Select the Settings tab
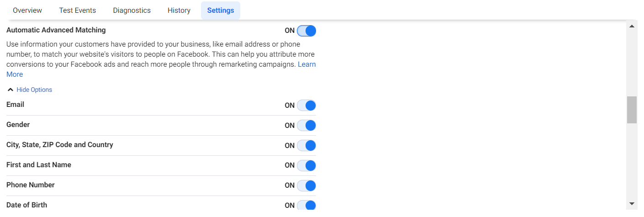Viewport: 644px width, 217px height. click(221, 11)
